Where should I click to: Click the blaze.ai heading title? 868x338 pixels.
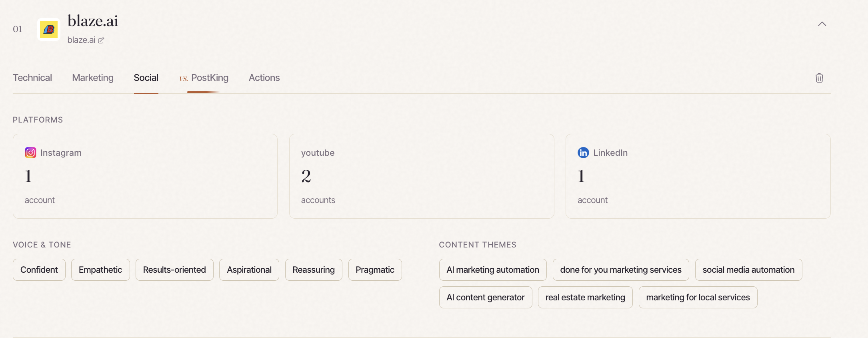point(93,21)
